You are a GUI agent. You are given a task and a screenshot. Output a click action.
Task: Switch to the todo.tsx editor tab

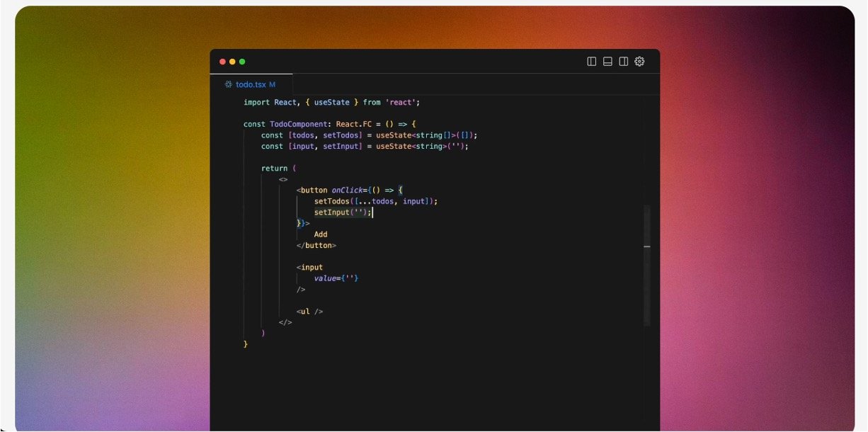coord(251,84)
